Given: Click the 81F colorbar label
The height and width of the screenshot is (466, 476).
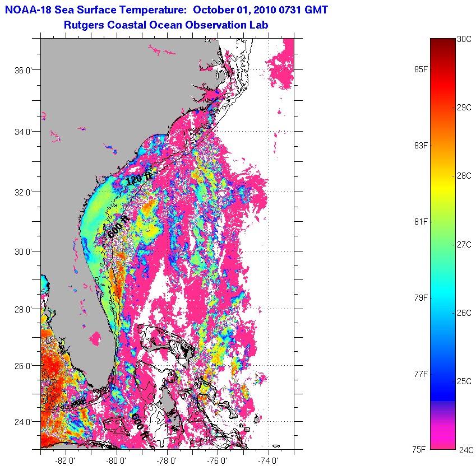Looking at the screenshot, I should click(x=420, y=222).
